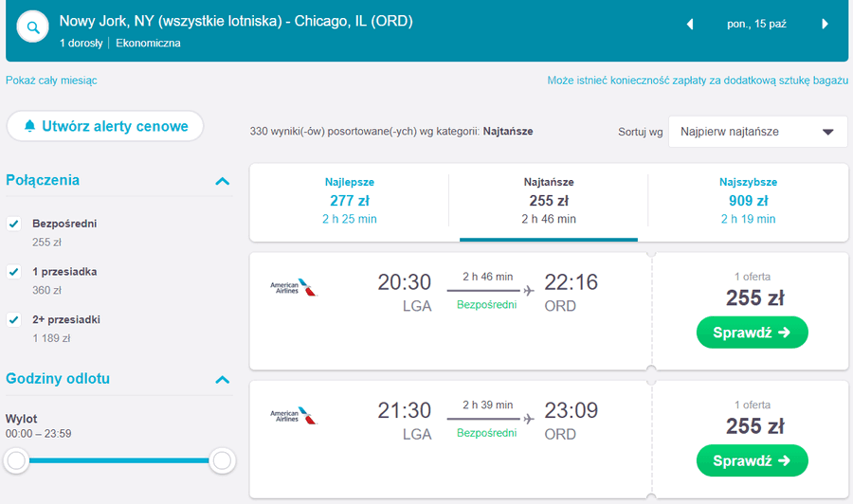Click Sprawdź for the 20:30 flight

752,333
